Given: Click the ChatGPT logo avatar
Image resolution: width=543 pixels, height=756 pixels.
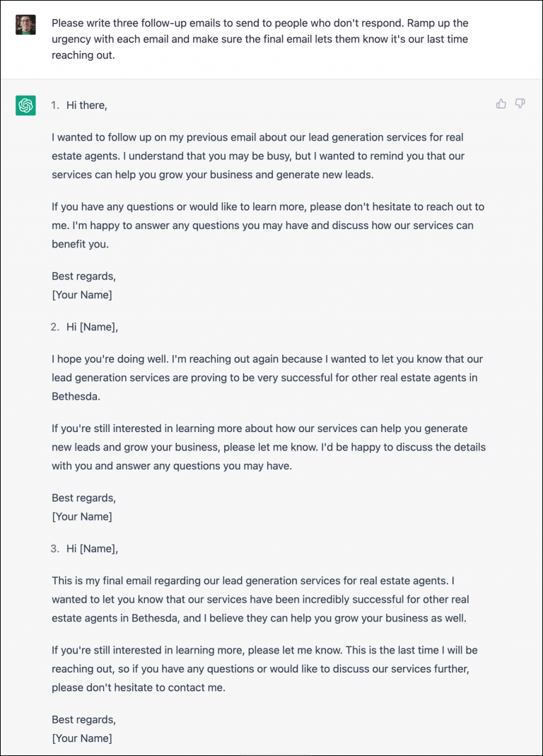Looking at the screenshot, I should point(25,105).
